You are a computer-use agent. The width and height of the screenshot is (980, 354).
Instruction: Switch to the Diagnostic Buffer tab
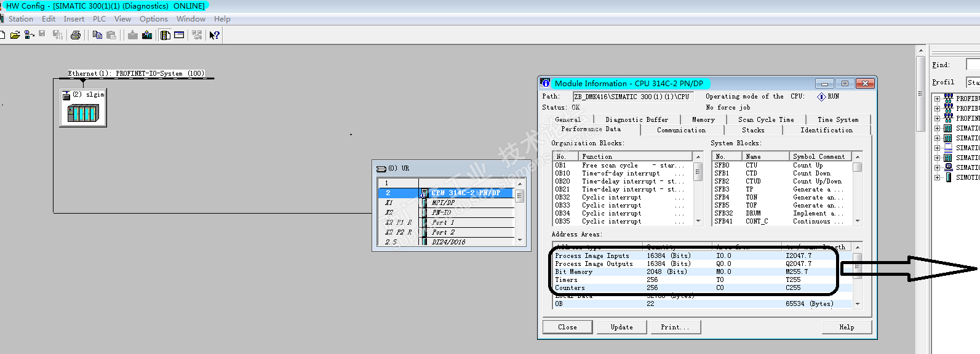637,119
